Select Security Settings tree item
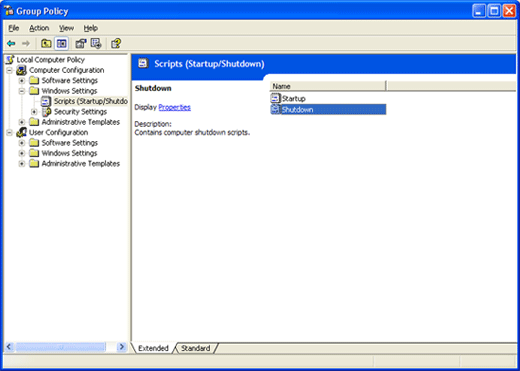This screenshot has width=520, height=371. pos(80,112)
